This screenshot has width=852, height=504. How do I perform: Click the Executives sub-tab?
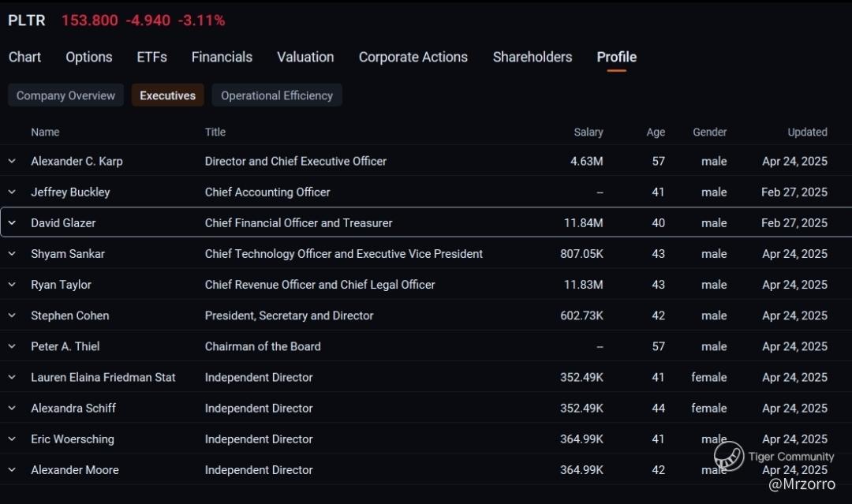click(x=167, y=95)
